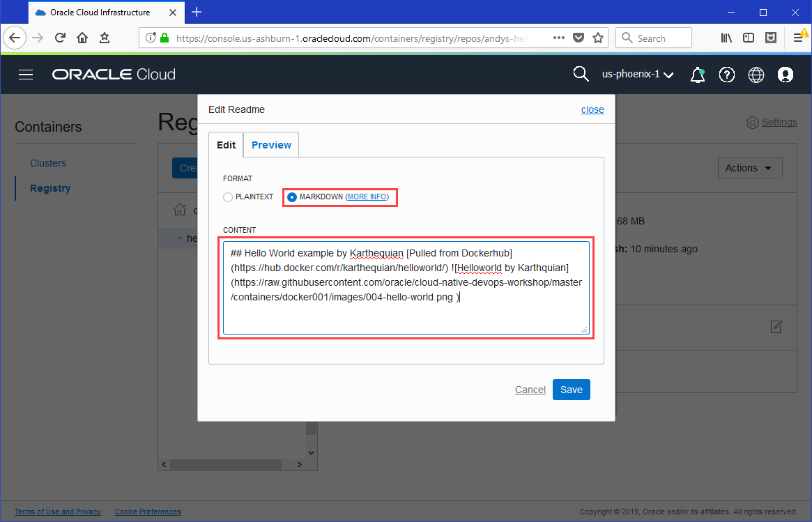Open Registry in the Containers sidebar
The width and height of the screenshot is (812, 522).
(x=50, y=188)
